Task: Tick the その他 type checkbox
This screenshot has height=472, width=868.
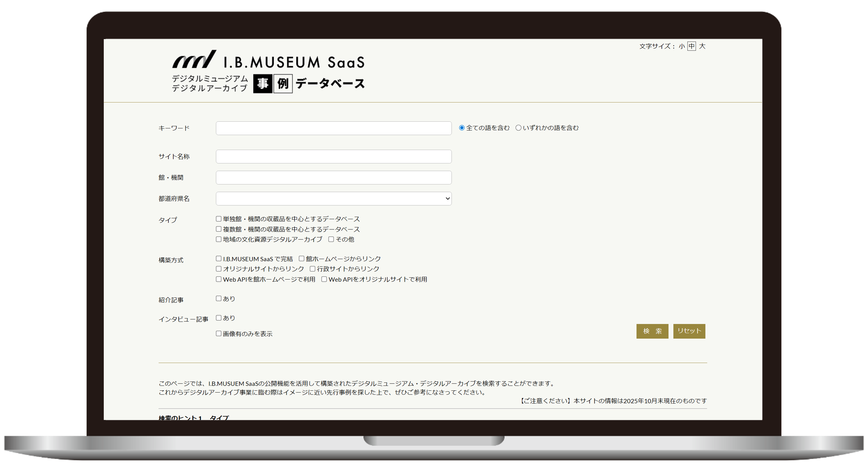Action: 331,239
